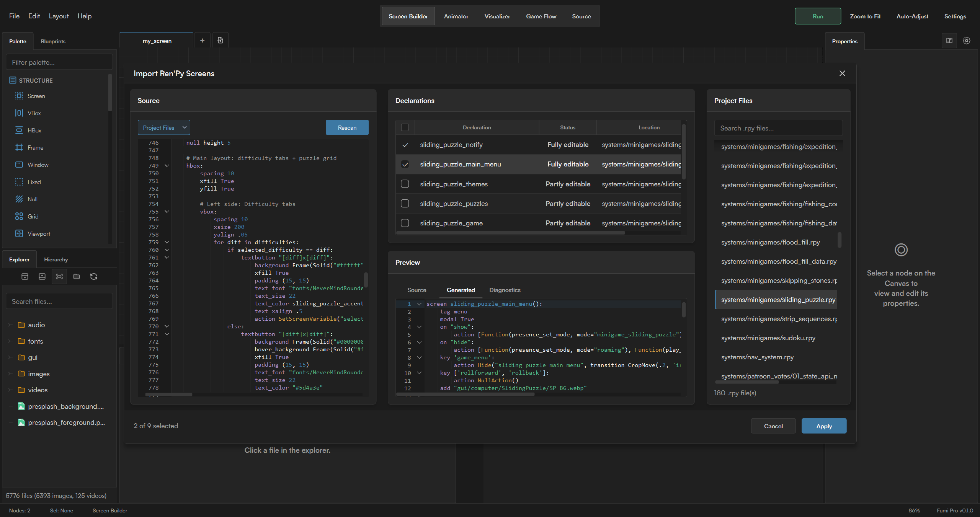Click the presplash_background image file icon
The width and height of the screenshot is (980, 517).
(x=21, y=406)
